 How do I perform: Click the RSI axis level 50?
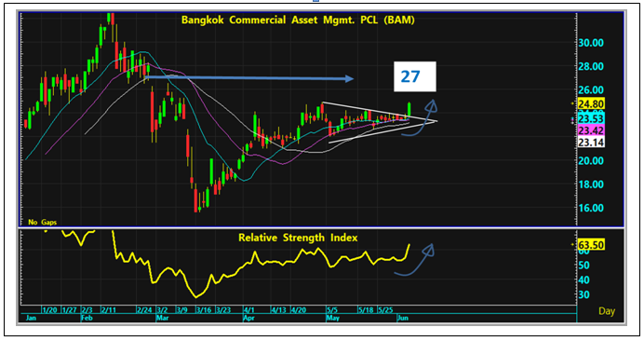point(584,266)
